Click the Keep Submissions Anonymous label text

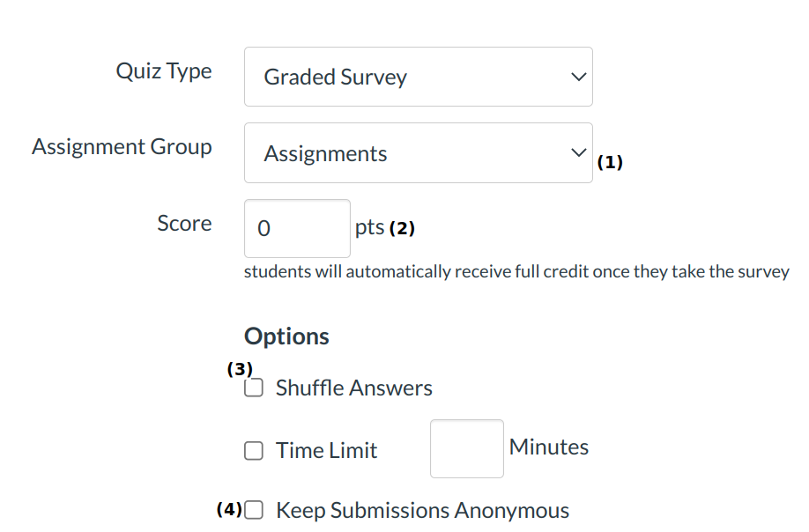point(422,511)
